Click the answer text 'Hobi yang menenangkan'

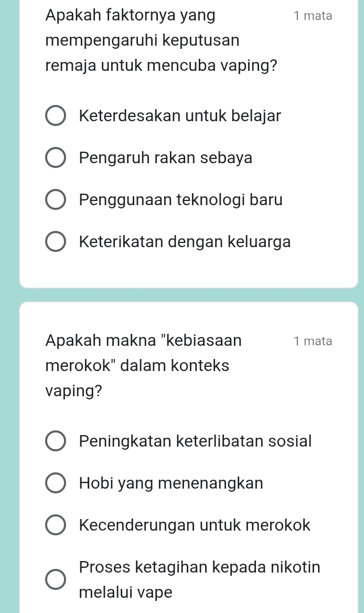pos(171,483)
